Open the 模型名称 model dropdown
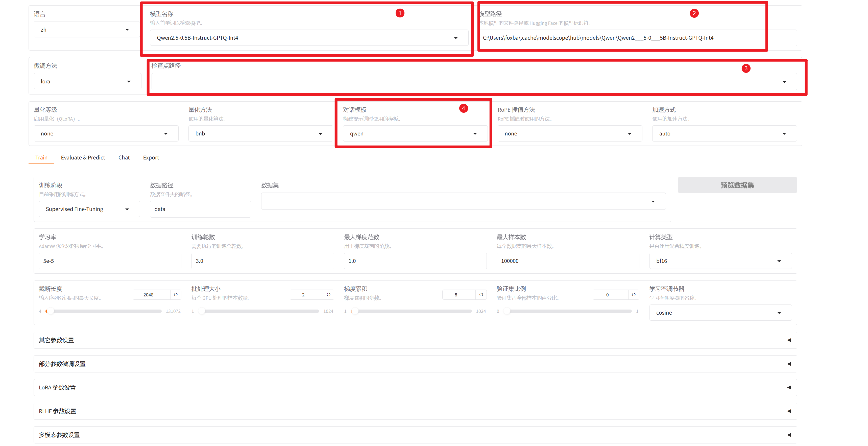 [455, 38]
